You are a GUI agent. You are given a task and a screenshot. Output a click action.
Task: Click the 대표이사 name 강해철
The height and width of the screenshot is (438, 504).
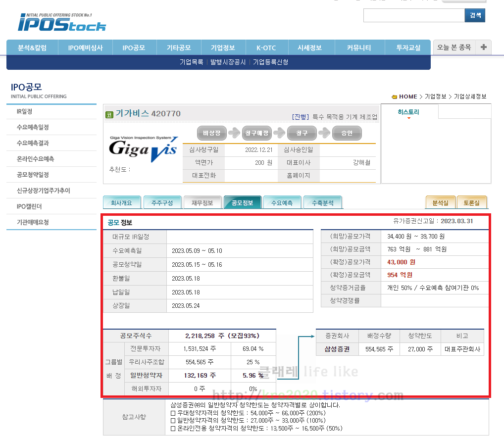361,163
